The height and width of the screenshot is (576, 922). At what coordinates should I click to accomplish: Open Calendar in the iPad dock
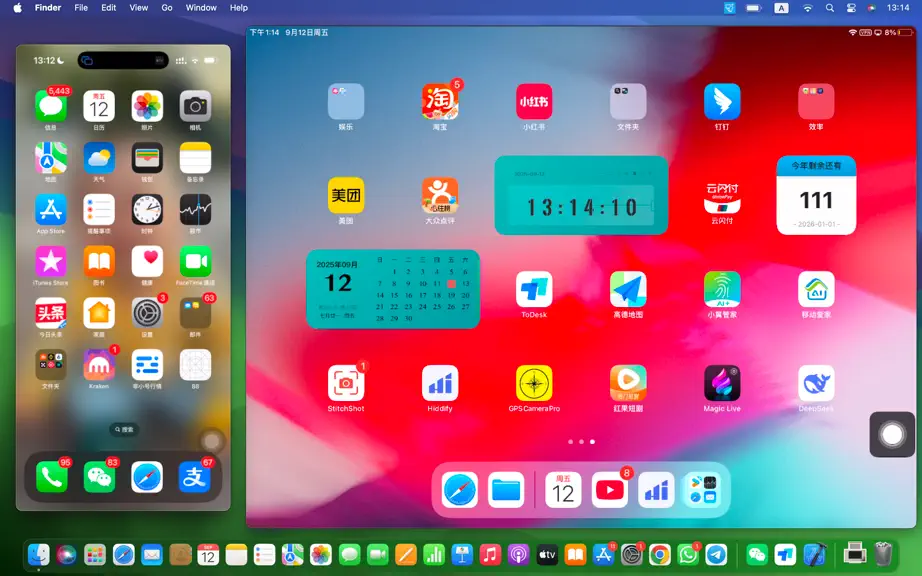click(x=563, y=490)
